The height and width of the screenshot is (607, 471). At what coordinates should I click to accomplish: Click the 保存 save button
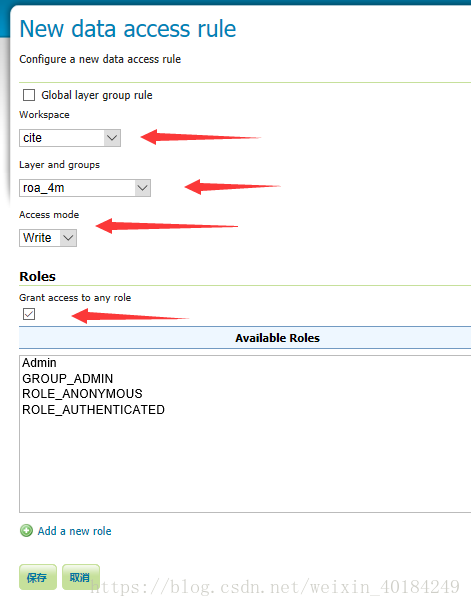coord(38,577)
